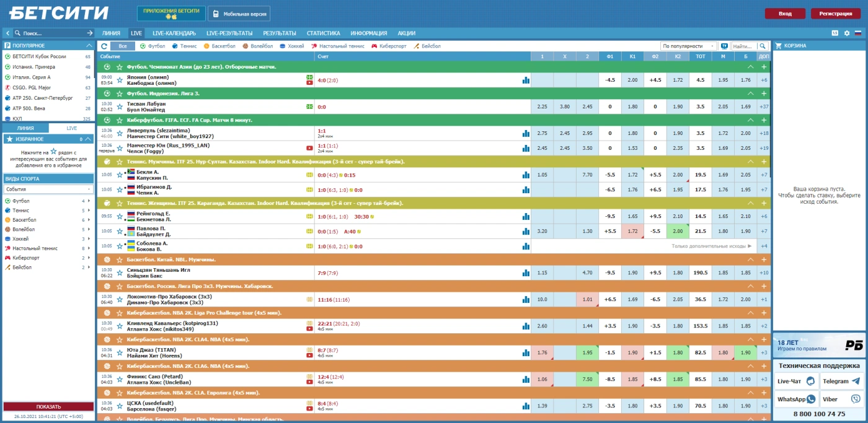Bet on odds 2.25 for Тисван Лабуан
This screenshot has height=423, width=868.
click(x=542, y=107)
